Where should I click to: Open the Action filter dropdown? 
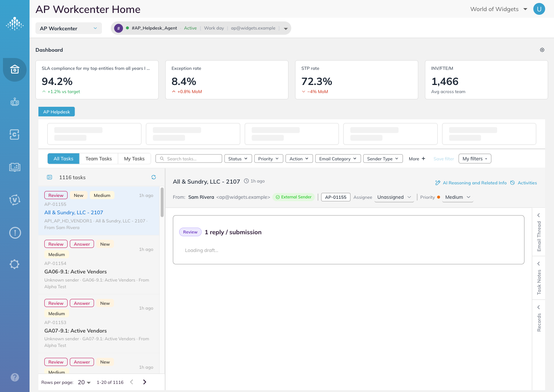click(x=299, y=158)
